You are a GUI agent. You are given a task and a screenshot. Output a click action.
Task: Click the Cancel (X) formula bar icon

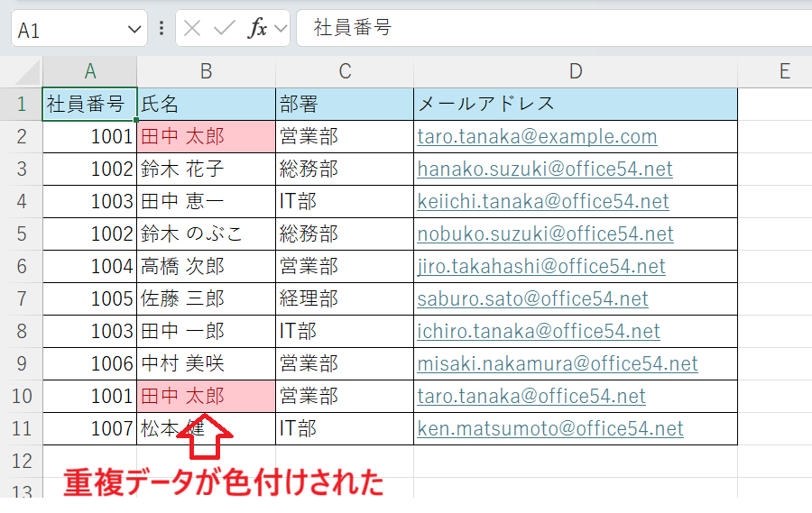coord(192,29)
